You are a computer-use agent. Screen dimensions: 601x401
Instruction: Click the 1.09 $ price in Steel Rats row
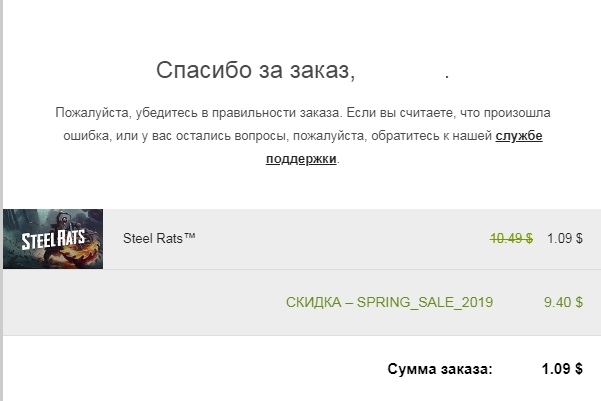click(x=565, y=239)
